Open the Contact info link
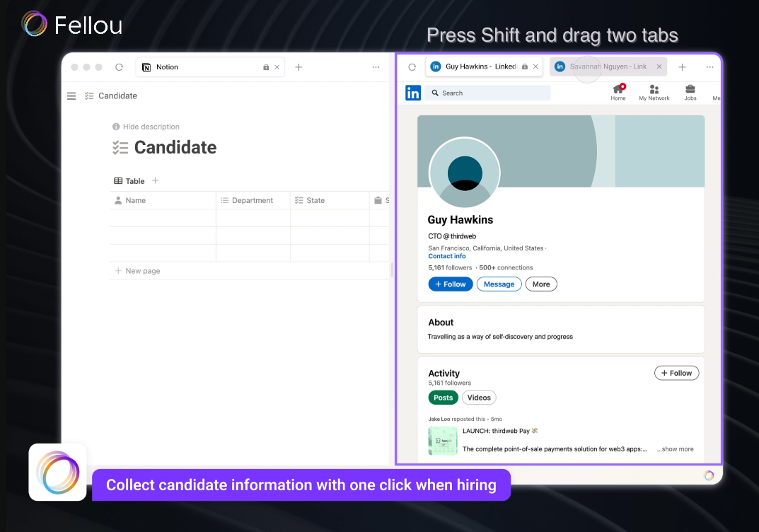 (x=447, y=256)
